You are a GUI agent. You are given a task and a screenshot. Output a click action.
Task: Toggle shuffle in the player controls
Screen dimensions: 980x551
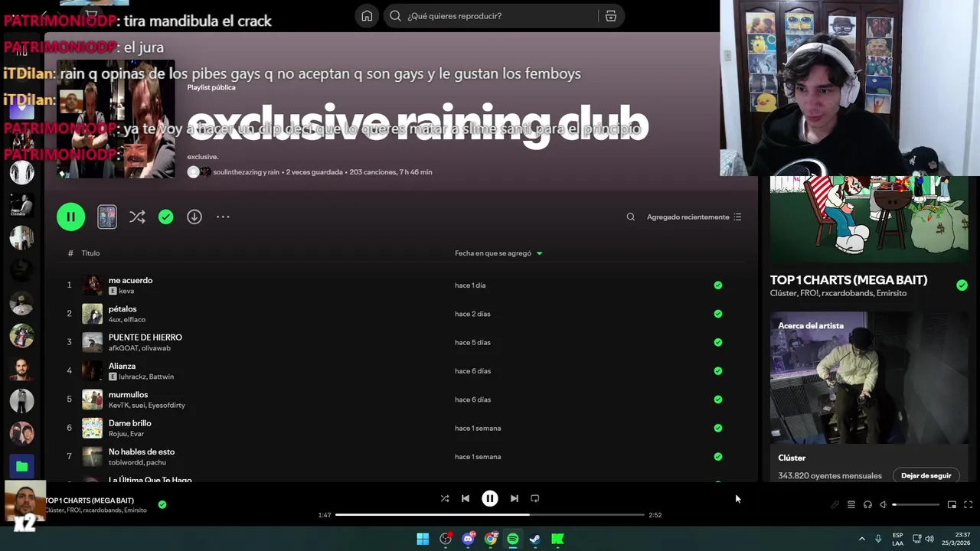tap(445, 498)
